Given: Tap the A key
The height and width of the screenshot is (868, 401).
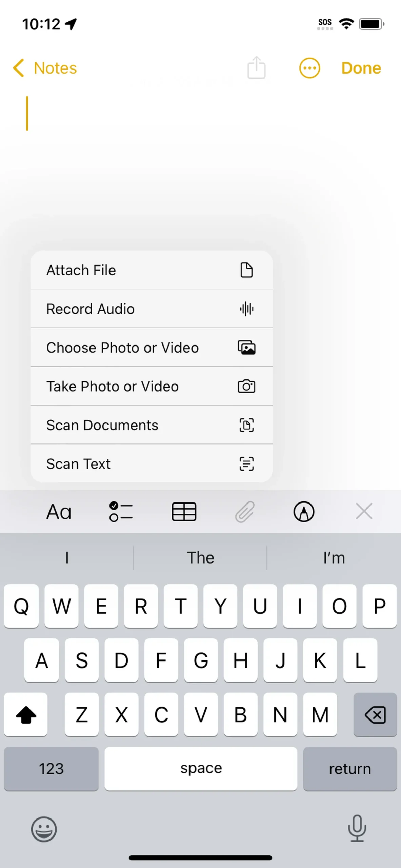Looking at the screenshot, I should (41, 660).
